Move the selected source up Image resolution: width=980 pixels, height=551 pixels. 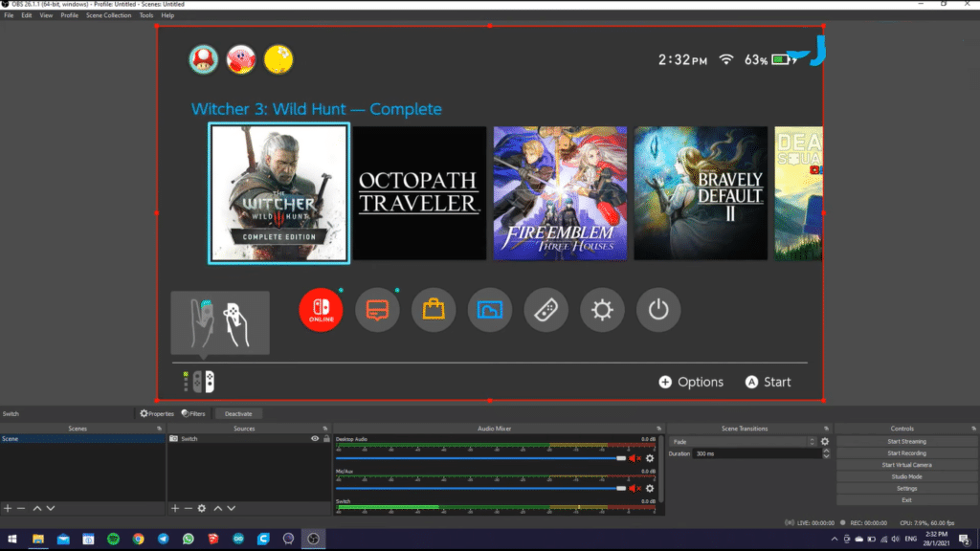[x=217, y=509]
